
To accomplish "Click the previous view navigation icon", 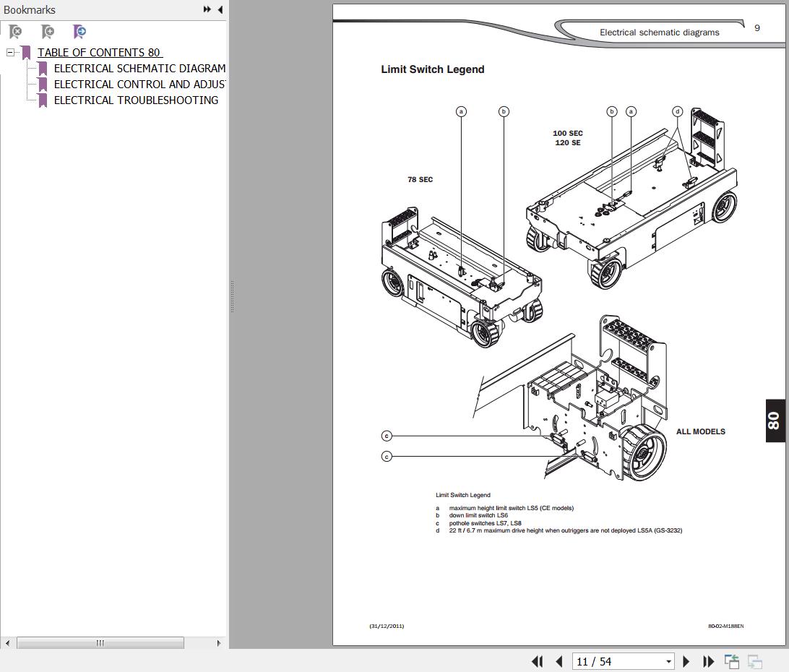I will (x=732, y=661).
